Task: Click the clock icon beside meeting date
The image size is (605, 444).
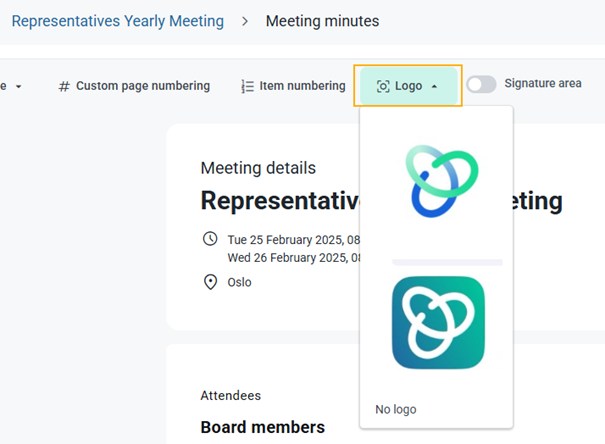Action: pos(210,239)
